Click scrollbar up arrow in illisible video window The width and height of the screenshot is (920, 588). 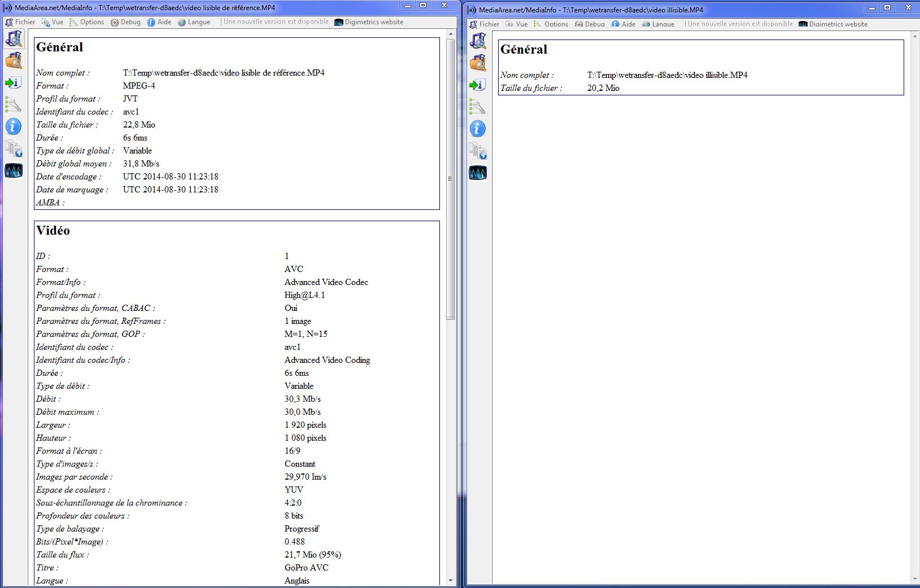[x=914, y=37]
